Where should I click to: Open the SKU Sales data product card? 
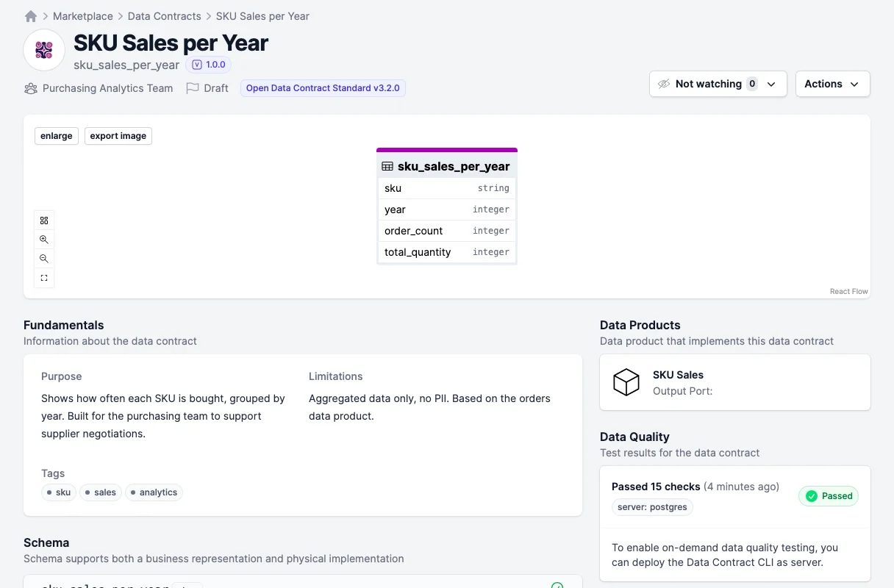point(735,382)
